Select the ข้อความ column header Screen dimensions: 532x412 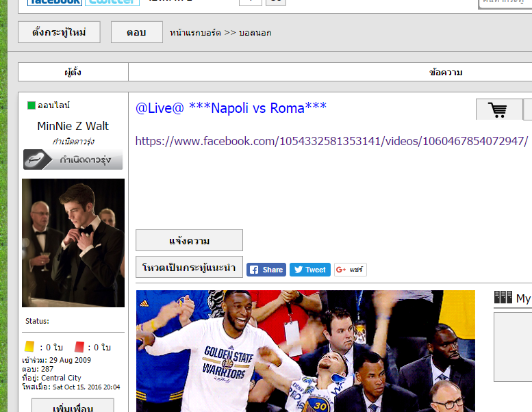[x=446, y=73]
